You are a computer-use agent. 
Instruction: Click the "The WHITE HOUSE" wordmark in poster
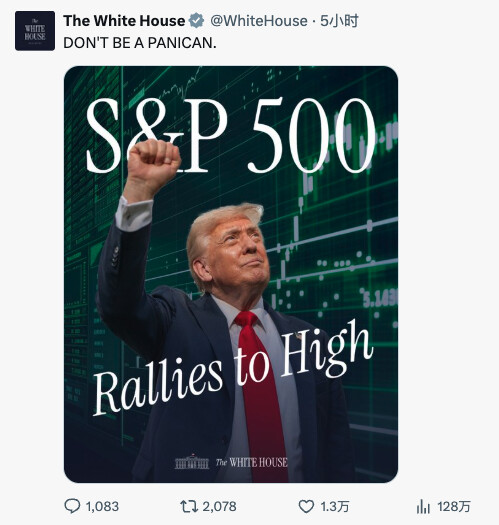pyautogui.click(x=252, y=462)
